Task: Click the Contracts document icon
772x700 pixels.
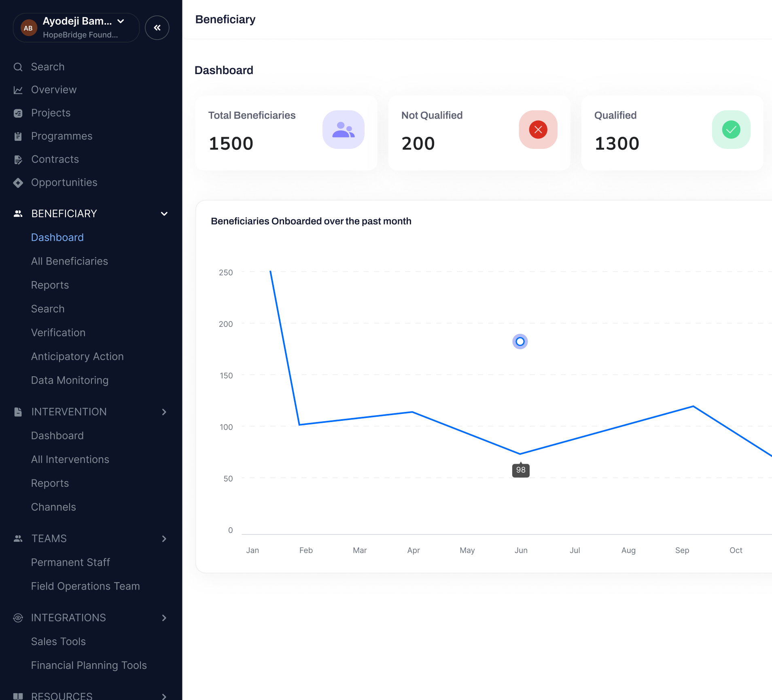Action: pos(18,159)
